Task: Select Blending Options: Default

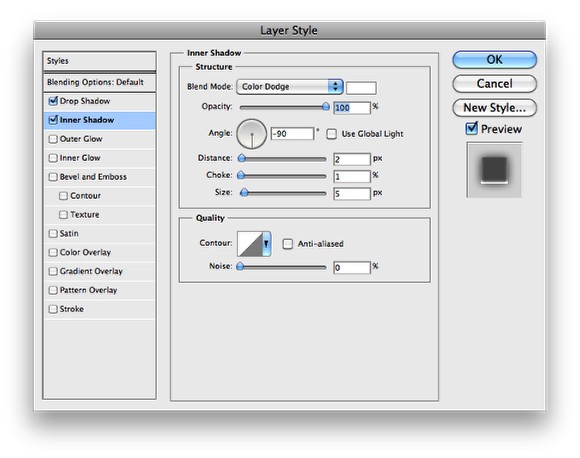Action: tap(99, 82)
